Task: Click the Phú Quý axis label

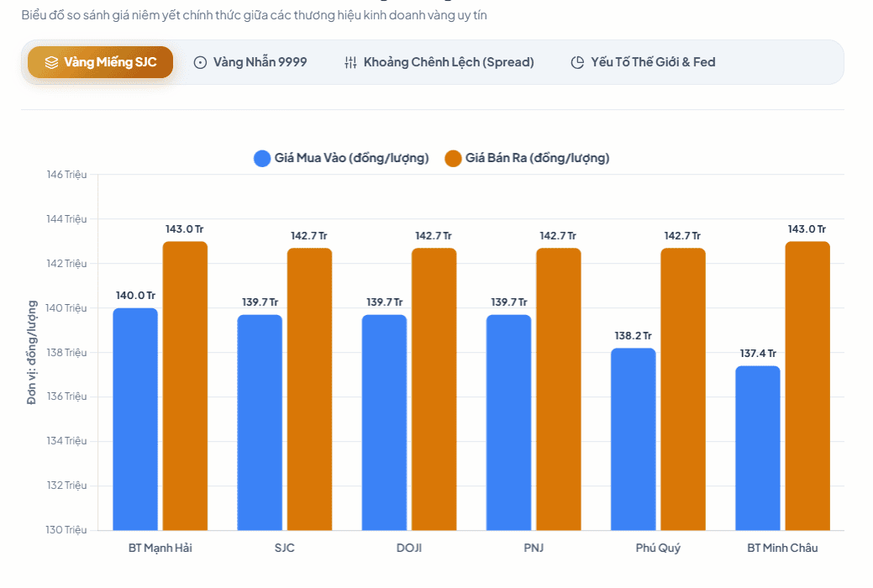Action: [x=658, y=548]
